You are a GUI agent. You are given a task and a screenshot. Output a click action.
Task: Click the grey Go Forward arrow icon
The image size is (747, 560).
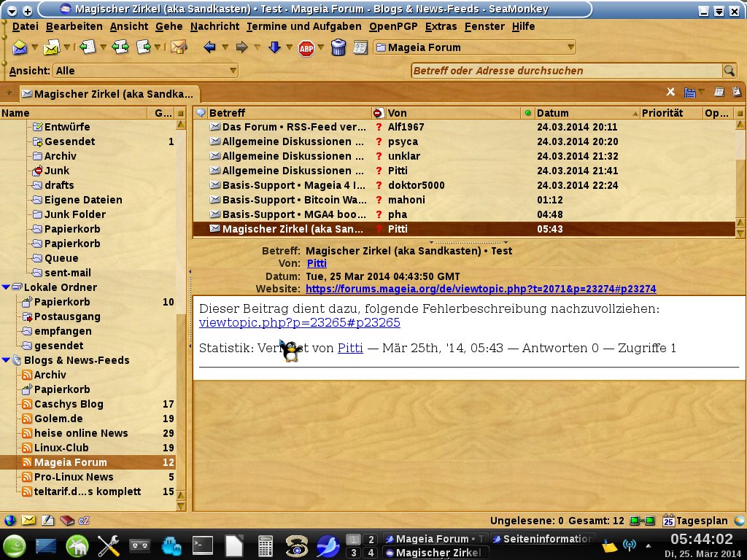pyautogui.click(x=242, y=47)
